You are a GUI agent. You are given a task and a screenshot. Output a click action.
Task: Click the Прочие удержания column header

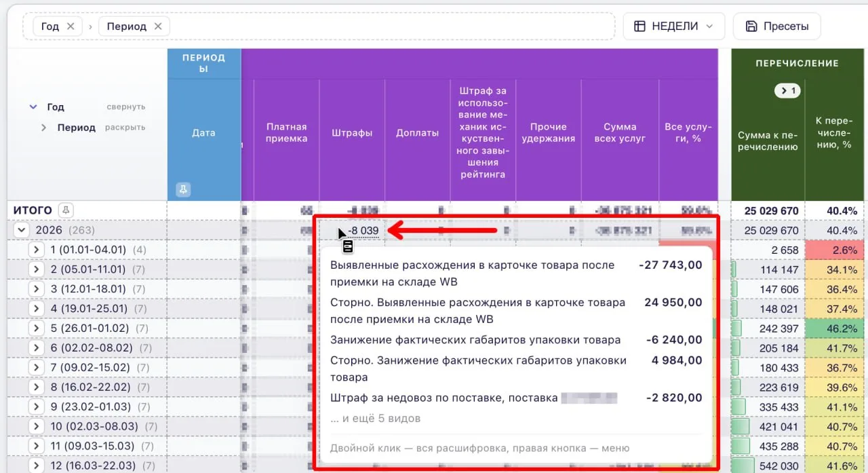(549, 133)
